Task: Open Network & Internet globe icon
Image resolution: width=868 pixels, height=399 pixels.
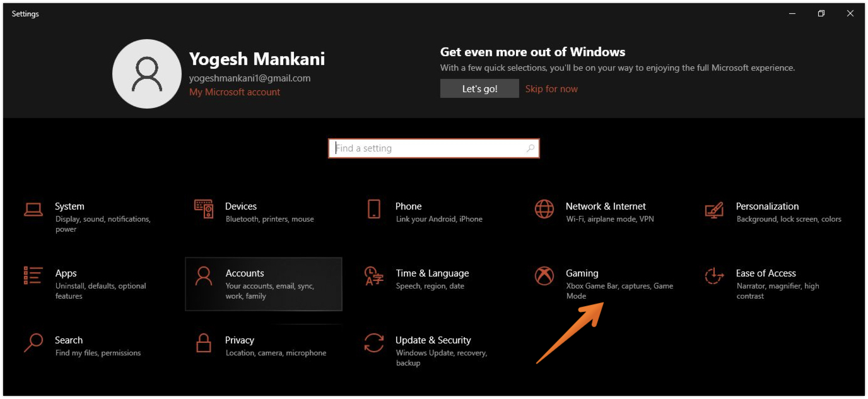Action: (x=544, y=209)
